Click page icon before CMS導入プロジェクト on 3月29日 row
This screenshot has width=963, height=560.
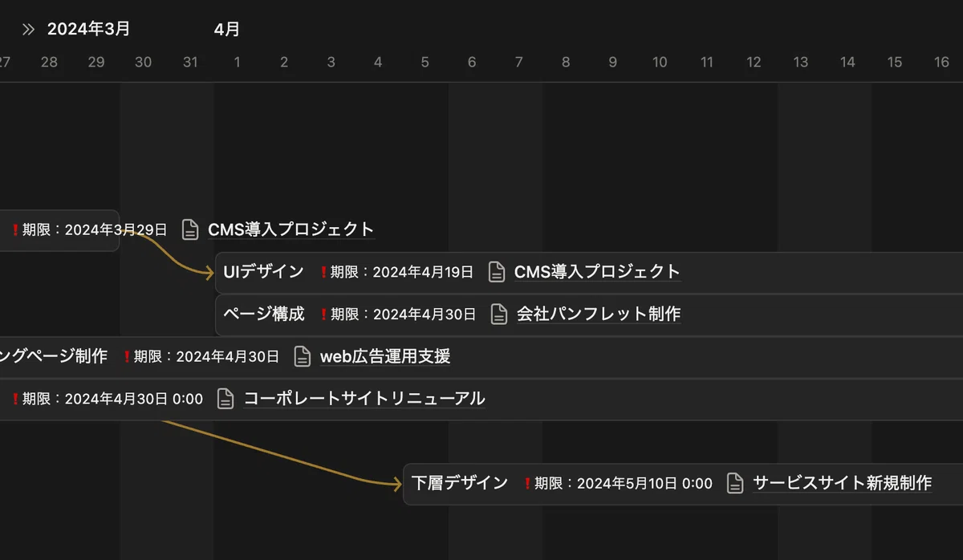tap(190, 229)
